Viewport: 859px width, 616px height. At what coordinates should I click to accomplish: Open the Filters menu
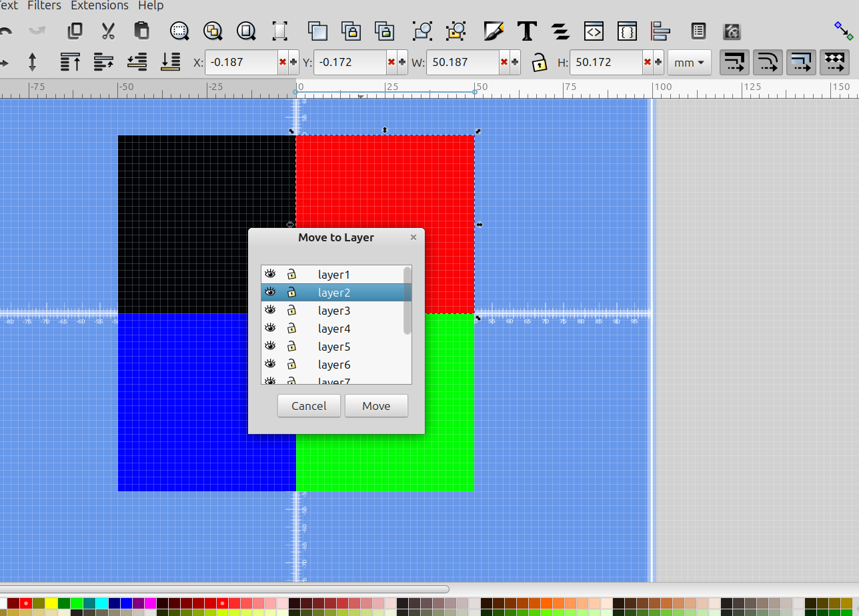click(x=44, y=5)
